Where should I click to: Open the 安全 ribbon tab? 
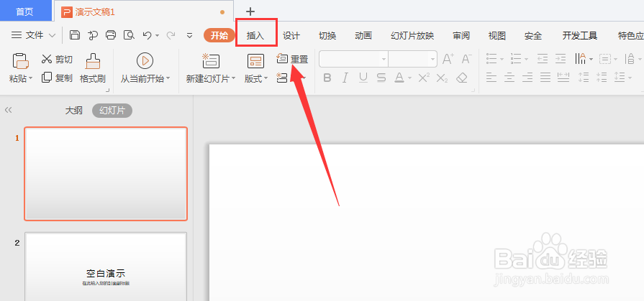coord(533,36)
